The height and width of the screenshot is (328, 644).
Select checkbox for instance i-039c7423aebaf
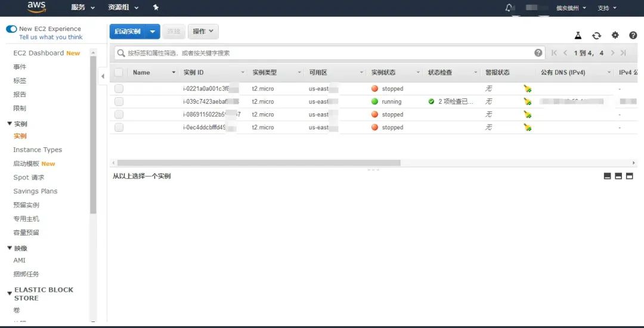[119, 101]
